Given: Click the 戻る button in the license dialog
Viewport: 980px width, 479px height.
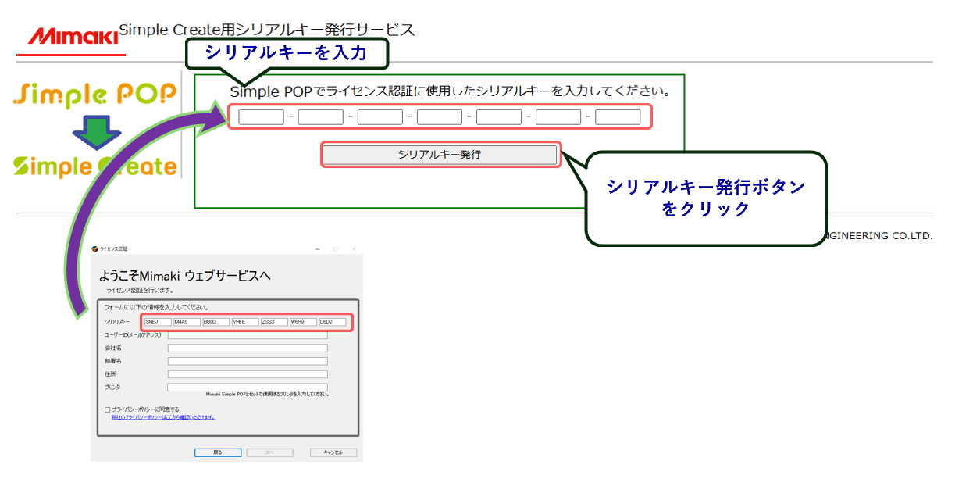Looking at the screenshot, I should (x=218, y=452).
